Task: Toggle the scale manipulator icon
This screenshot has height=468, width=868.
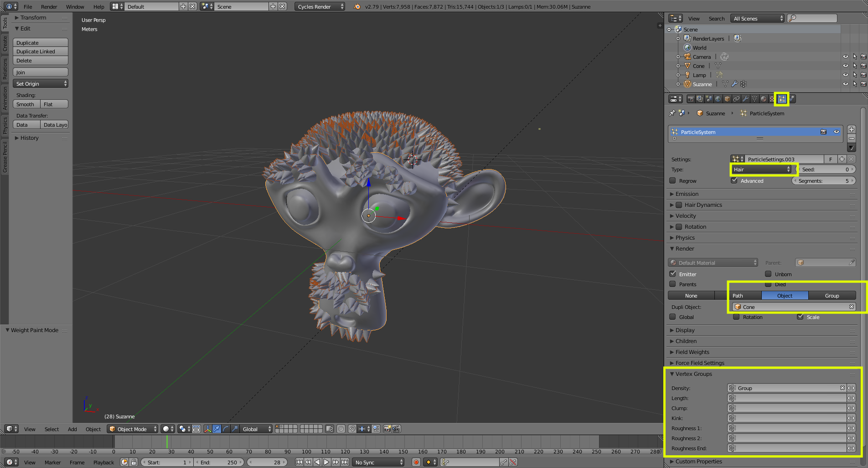Action: tap(235, 429)
